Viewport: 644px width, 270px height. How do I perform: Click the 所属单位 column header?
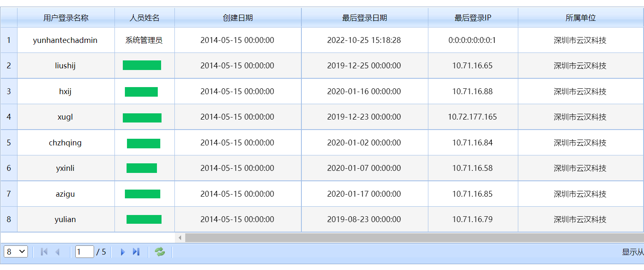[x=580, y=17]
